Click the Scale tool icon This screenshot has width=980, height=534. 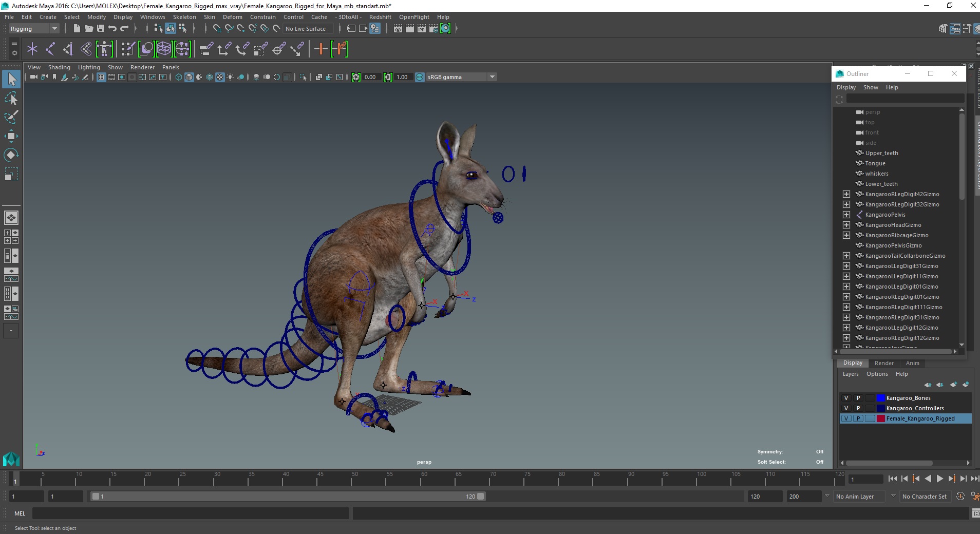pyautogui.click(x=11, y=174)
